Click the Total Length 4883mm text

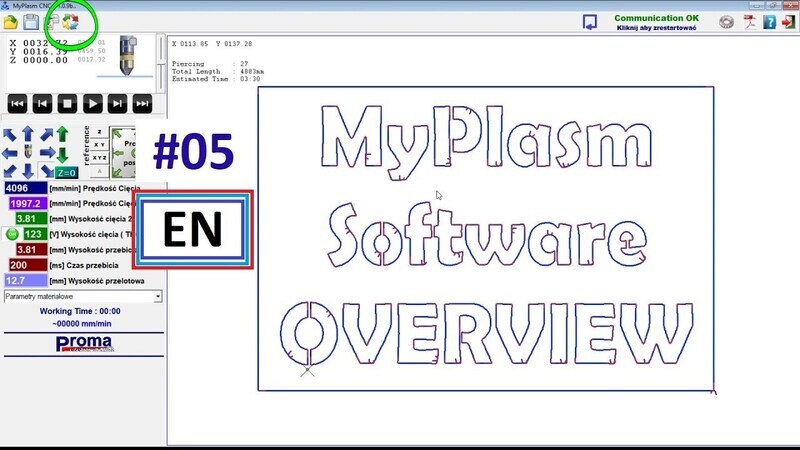point(218,71)
